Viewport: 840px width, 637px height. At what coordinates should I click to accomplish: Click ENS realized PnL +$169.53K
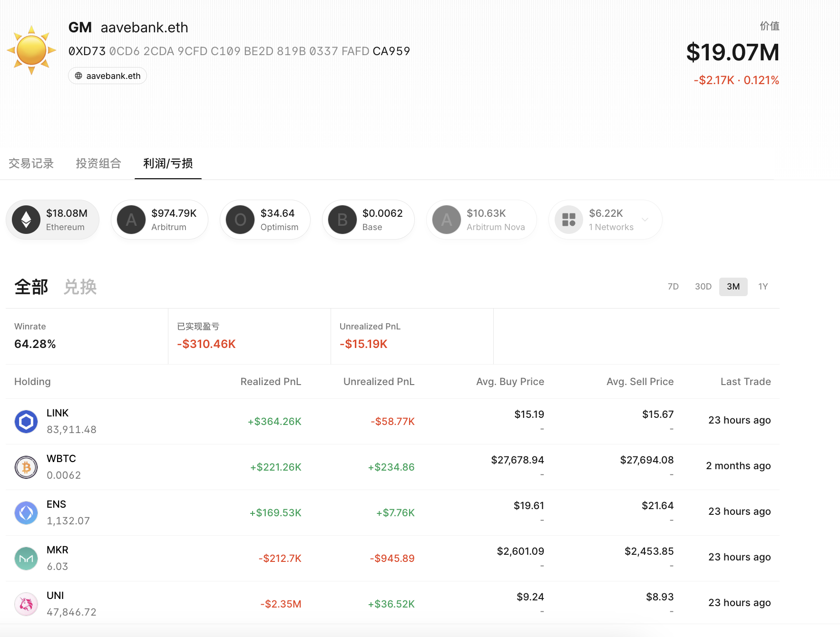pyautogui.click(x=275, y=513)
